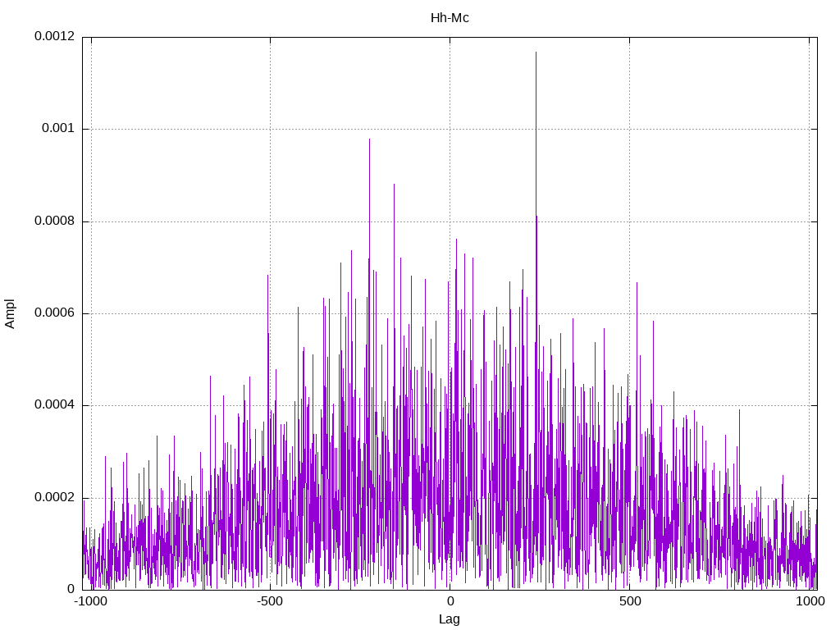Click the y-axis tick label 0.0012

click(55, 36)
